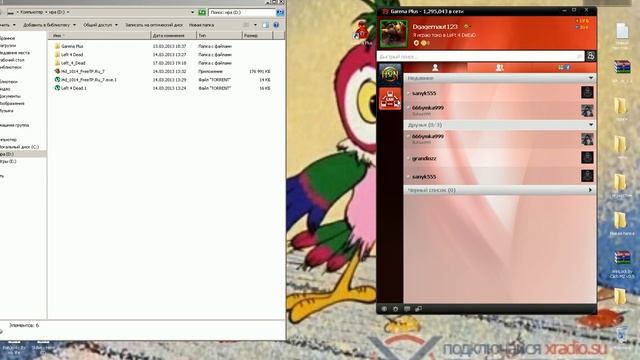Click the first icon in the Garena bottom bar
This screenshot has height=360, width=640.
point(384,309)
